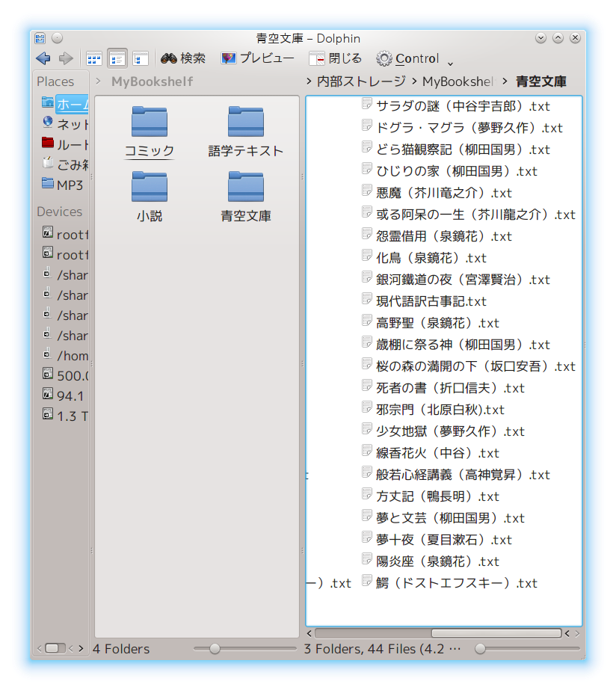The width and height of the screenshot is (616, 690).
Task: Select file 高野聖（泉鏡花）.txt
Action: (431, 323)
